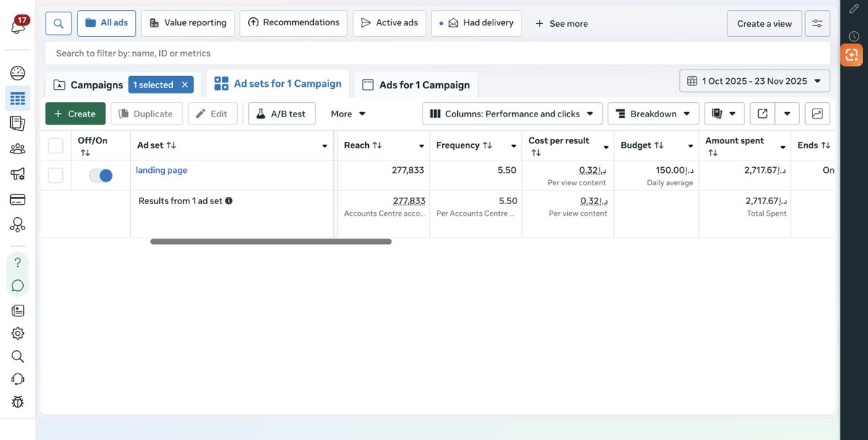Sort by Frequency using its arrows icon
The height and width of the screenshot is (440, 868).
point(488,145)
